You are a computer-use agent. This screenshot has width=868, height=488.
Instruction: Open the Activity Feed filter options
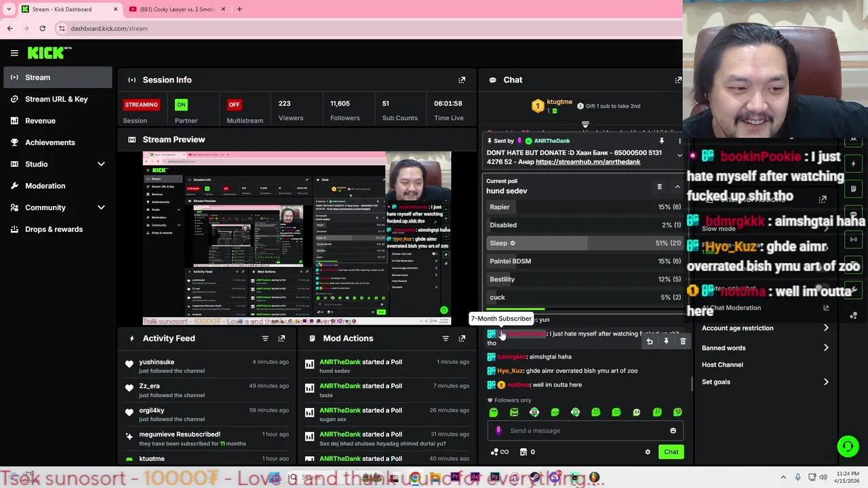point(265,338)
